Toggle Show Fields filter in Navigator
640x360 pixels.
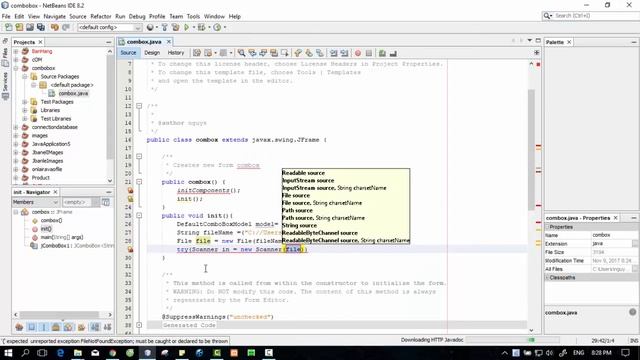pyautogui.click(x=31, y=327)
